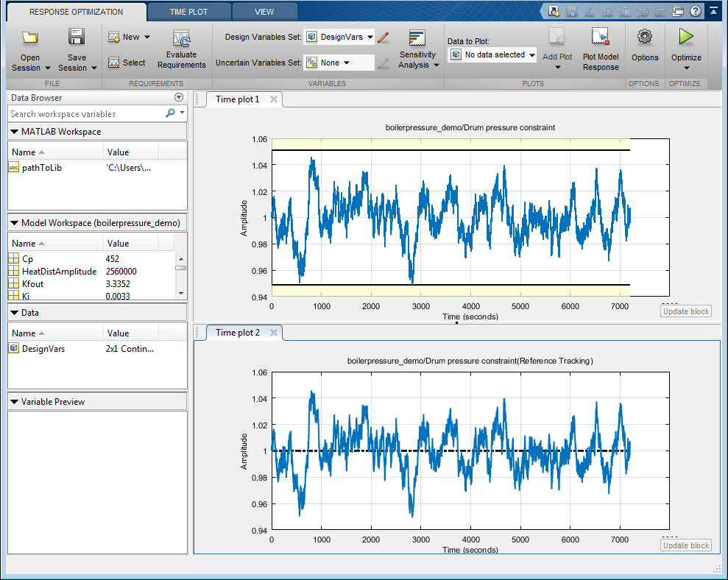Switch to the TIME PLOT tab
The image size is (728, 580).
pos(188,12)
